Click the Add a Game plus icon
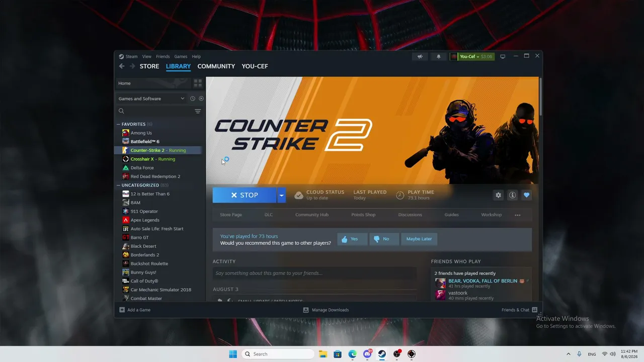644x362 pixels. (122, 310)
